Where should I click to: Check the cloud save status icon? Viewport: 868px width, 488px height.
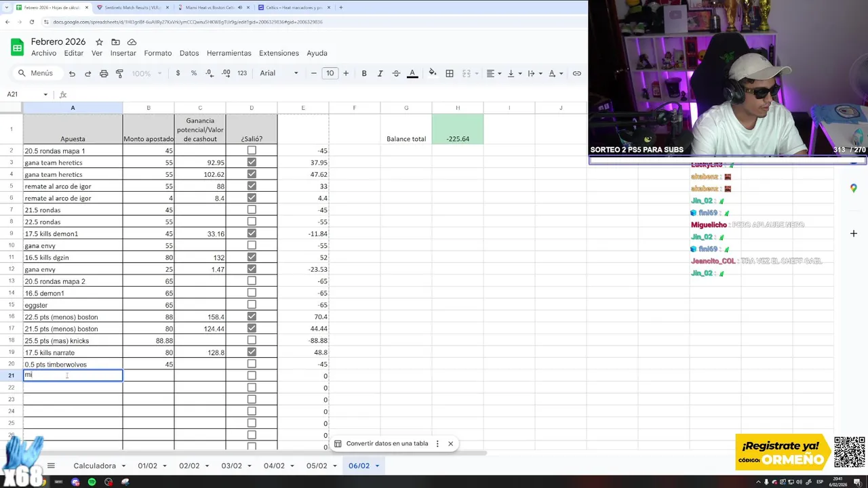click(132, 42)
